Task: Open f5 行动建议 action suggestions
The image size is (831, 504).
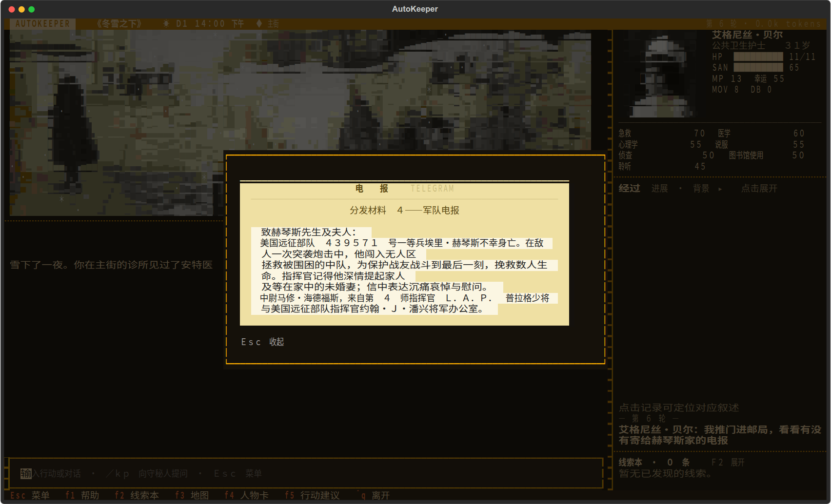Action: tap(312, 495)
